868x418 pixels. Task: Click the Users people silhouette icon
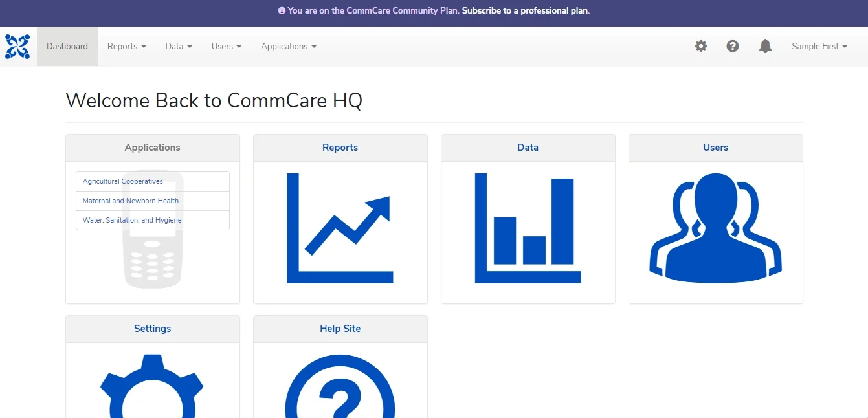click(x=715, y=228)
